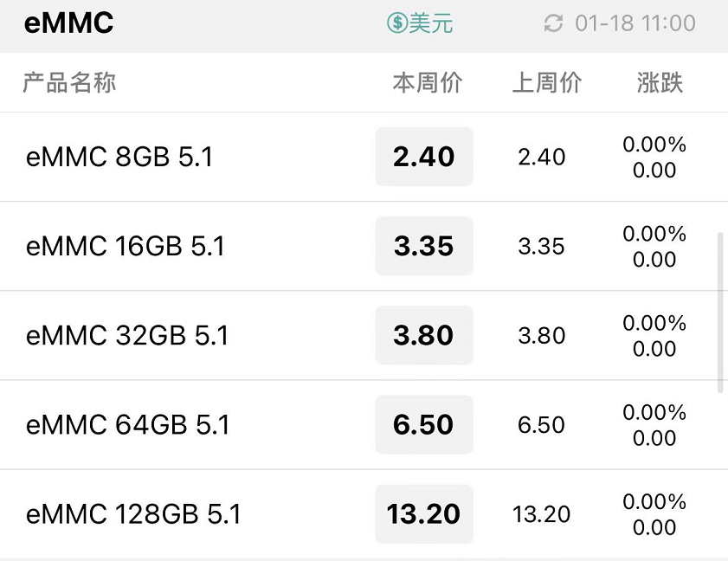Click the 13.20 current price box
This screenshot has height=561, width=728.
point(424,513)
